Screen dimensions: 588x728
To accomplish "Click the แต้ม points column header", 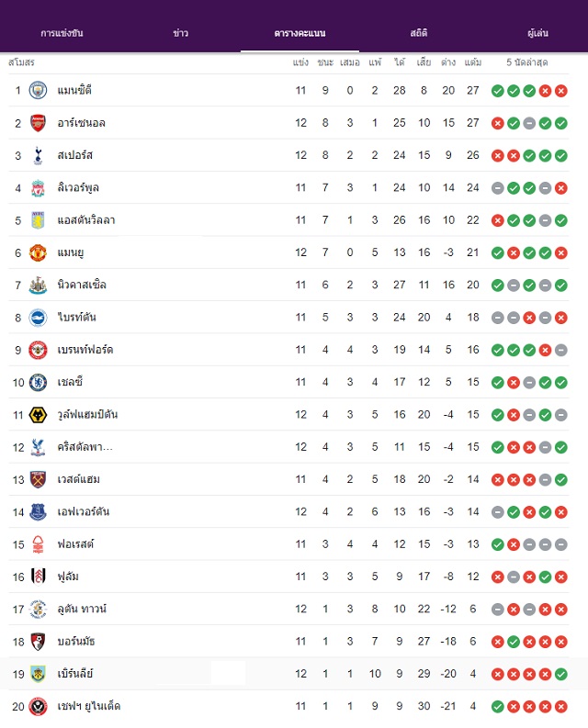I will coord(473,62).
